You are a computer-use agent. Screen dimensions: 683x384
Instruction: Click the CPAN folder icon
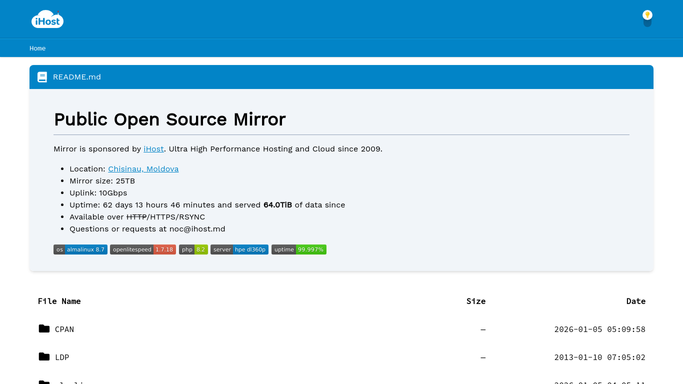[44, 329]
